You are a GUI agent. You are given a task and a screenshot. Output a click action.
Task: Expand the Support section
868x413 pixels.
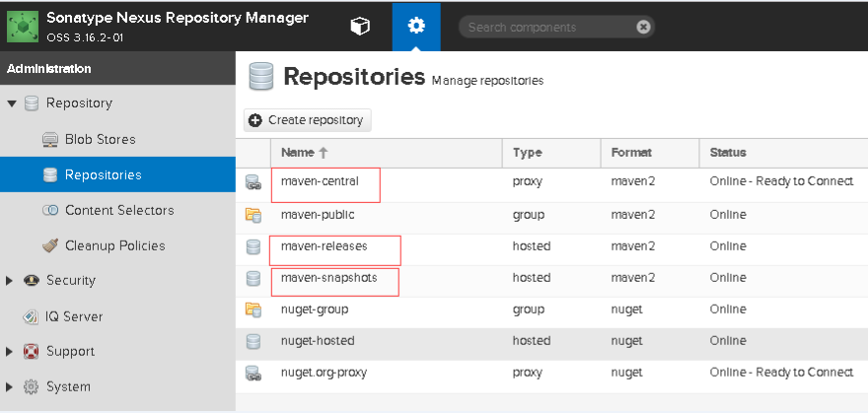[10, 352]
